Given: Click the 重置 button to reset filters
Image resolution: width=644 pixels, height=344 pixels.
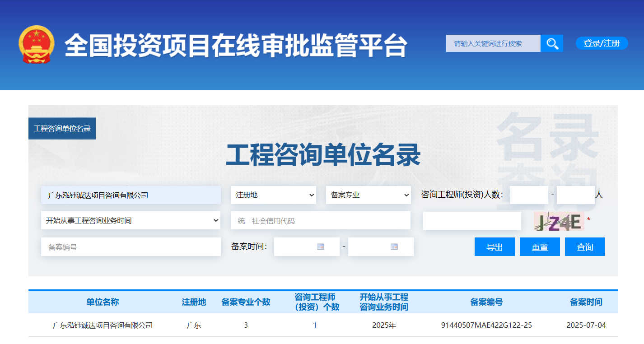Looking at the screenshot, I should click(540, 246).
